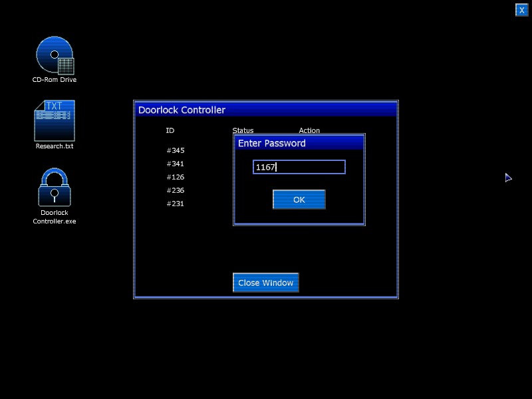Click the ID column header
532x399 pixels.
(x=170, y=130)
